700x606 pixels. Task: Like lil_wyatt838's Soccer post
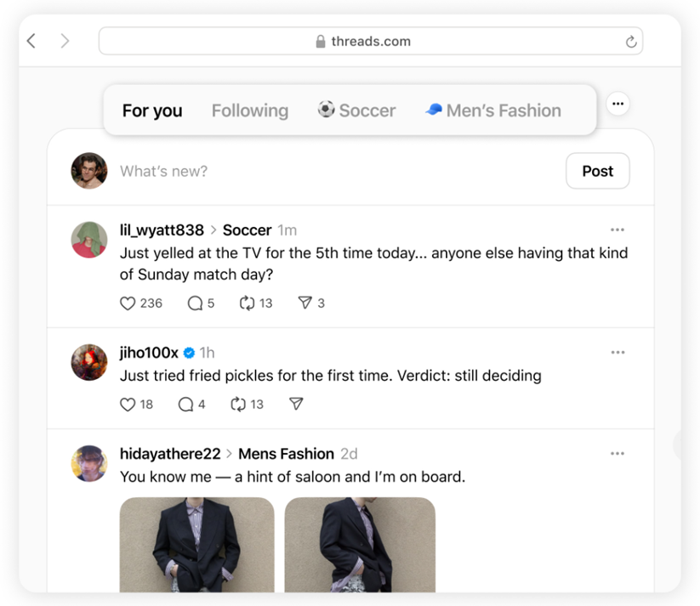[x=128, y=303]
